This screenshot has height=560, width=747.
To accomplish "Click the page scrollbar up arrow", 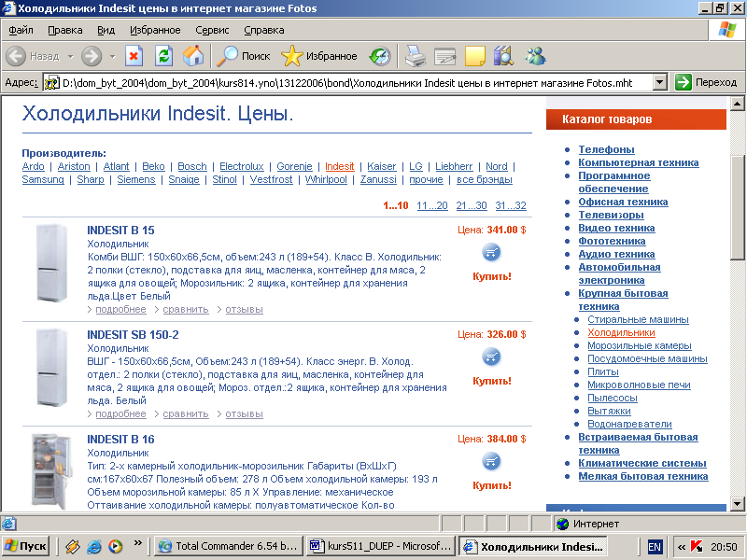I will tap(737, 104).
